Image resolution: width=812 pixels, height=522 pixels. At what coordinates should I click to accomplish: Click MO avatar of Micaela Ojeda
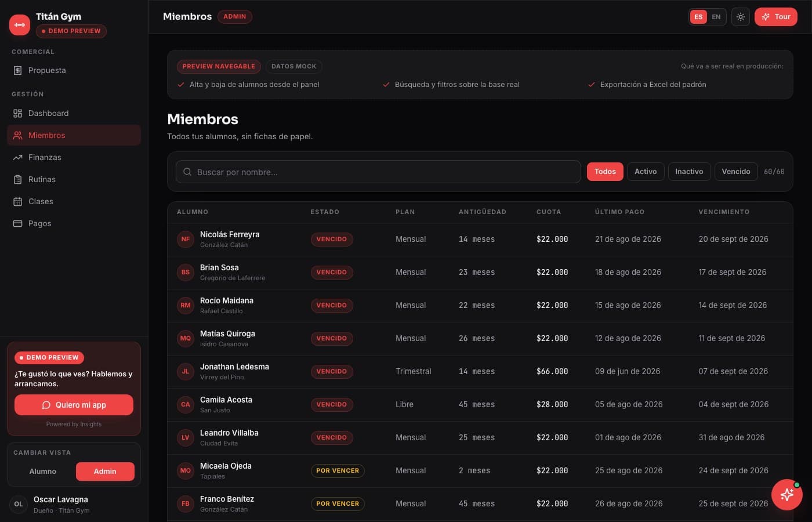[186, 470]
